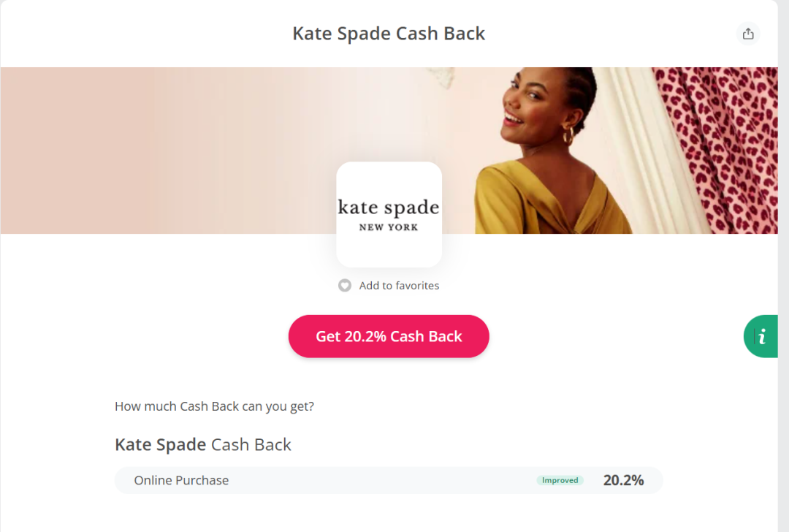Screen dimensions: 789x532
Task: Click the woman's gold hoop earring
Action: [568, 137]
